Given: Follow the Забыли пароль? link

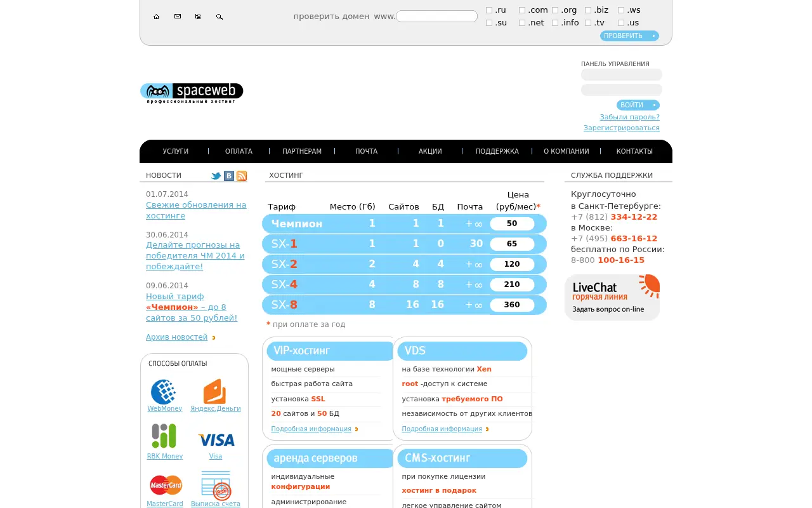Looking at the screenshot, I should (630, 117).
